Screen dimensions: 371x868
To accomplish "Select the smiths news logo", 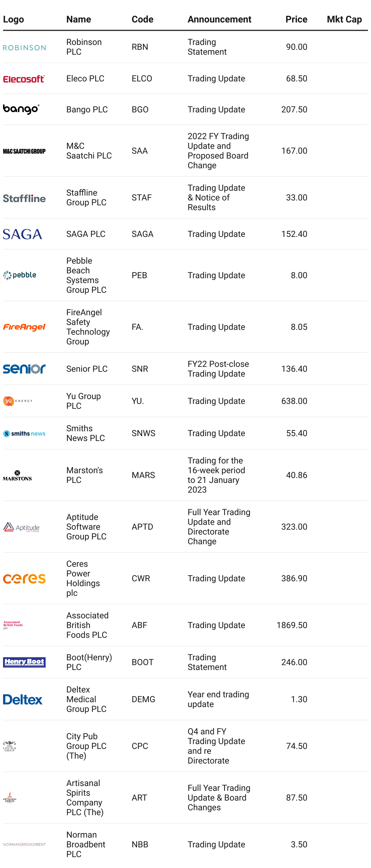I will pyautogui.click(x=24, y=434).
